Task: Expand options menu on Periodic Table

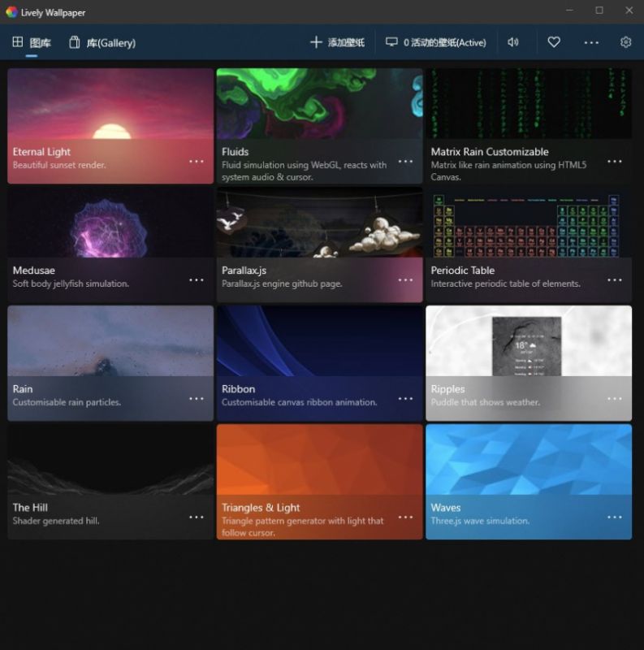Action: (615, 279)
